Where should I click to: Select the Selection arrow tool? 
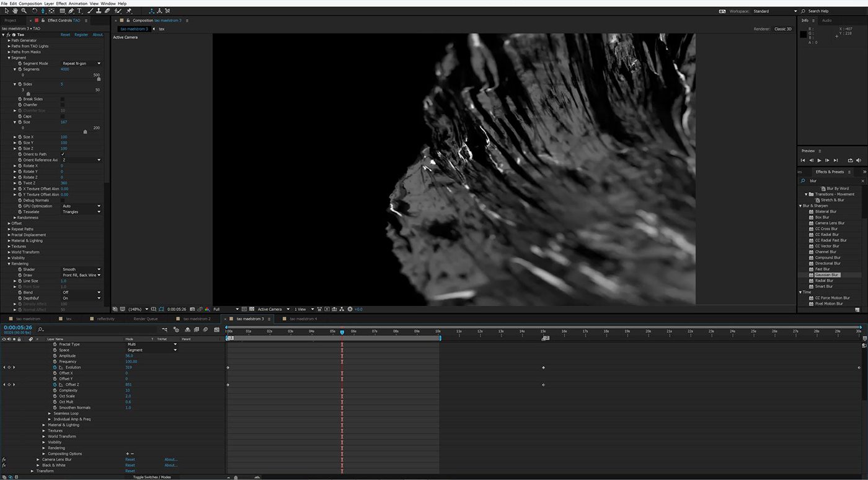[x=7, y=11]
